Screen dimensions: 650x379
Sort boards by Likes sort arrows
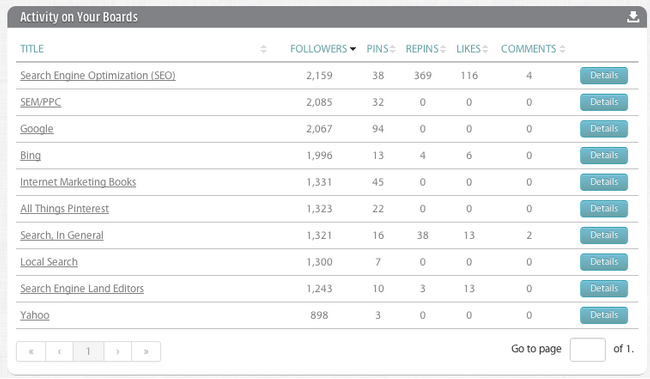pos(485,49)
